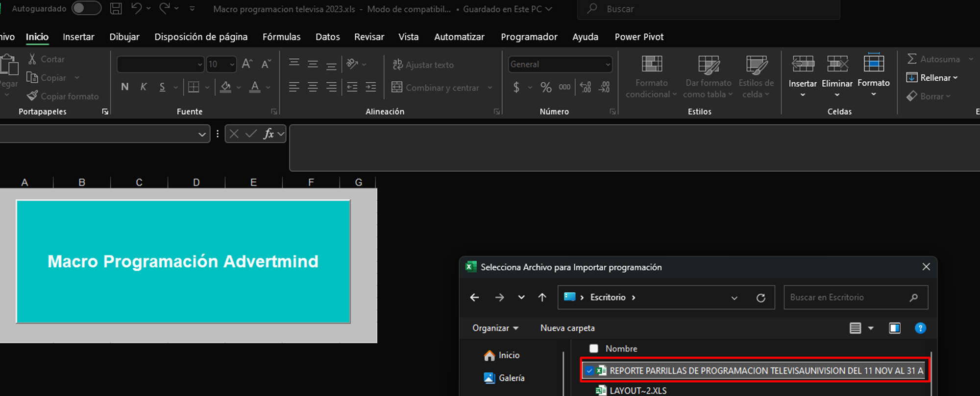Click Ajustar texto
This screenshot has height=396, width=980.
[423, 65]
